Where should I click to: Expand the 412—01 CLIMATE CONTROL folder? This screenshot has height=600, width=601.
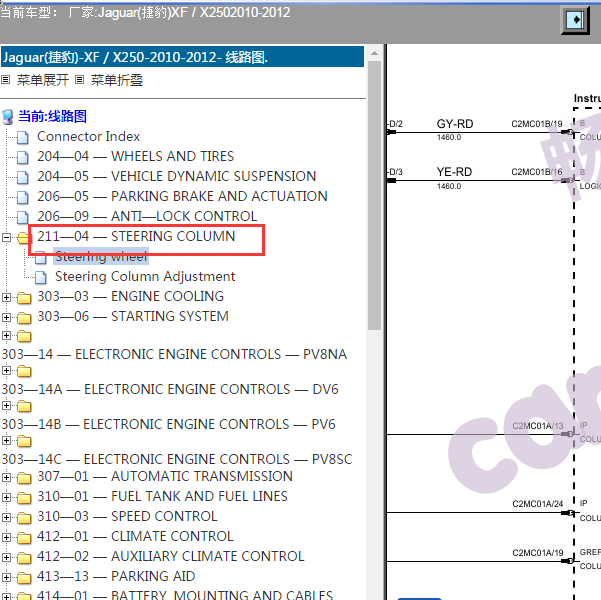pyautogui.click(x=6, y=537)
